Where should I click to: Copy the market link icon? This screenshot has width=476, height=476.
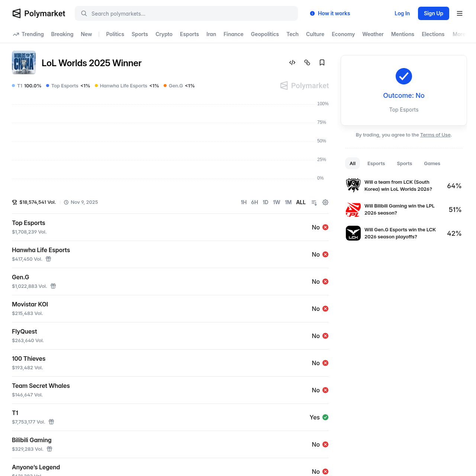coord(307,62)
